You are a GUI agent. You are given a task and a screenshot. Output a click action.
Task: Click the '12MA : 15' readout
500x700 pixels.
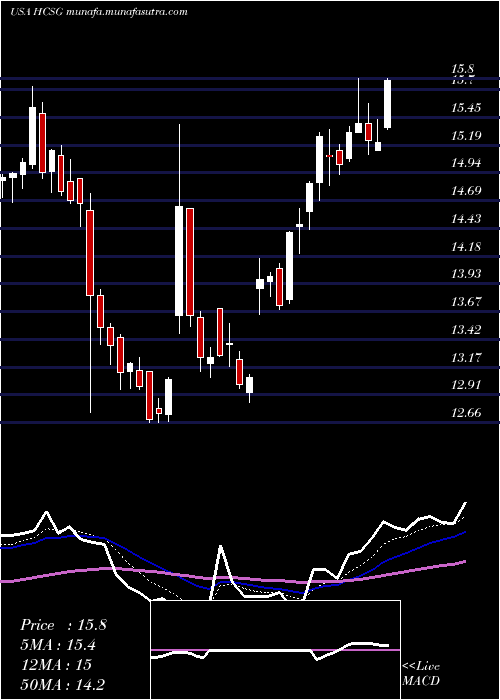tap(56, 664)
